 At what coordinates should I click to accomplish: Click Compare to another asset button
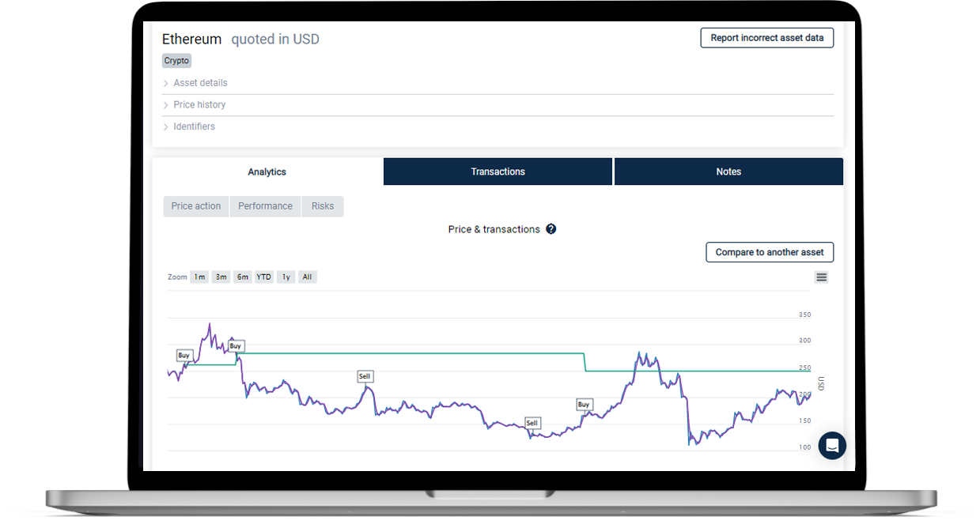tap(770, 252)
